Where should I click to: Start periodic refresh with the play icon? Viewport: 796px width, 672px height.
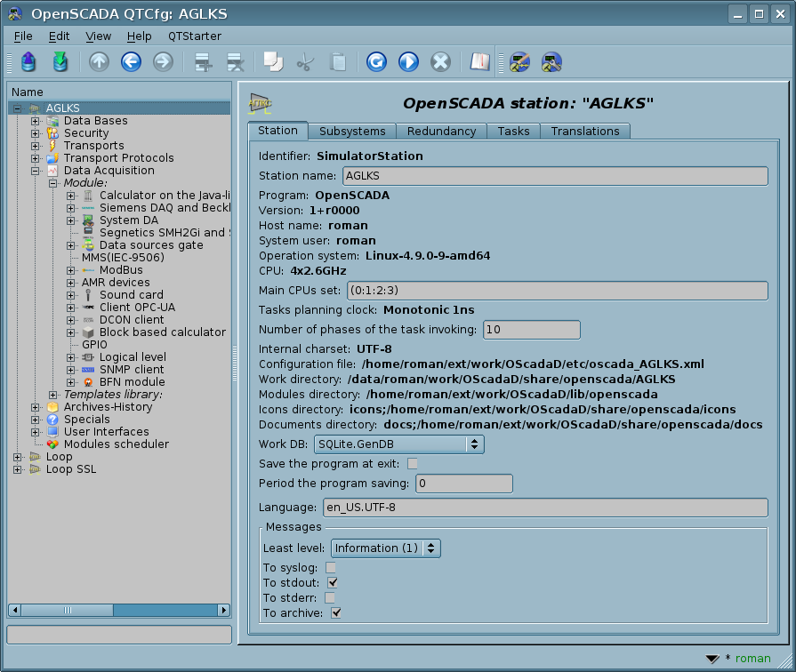[408, 62]
